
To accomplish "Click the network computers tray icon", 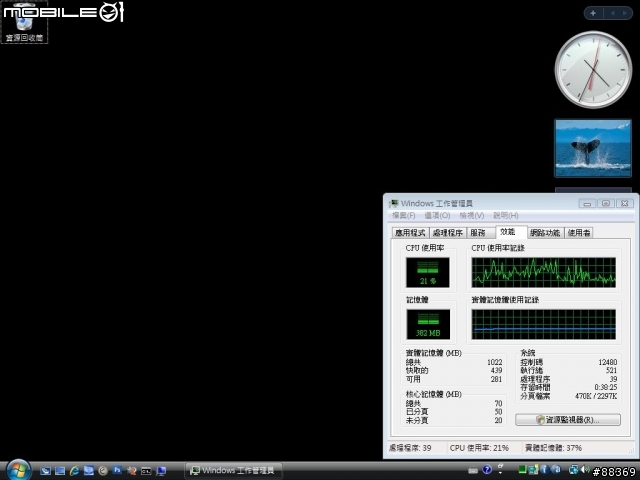I will pyautogui.click(x=533, y=470).
